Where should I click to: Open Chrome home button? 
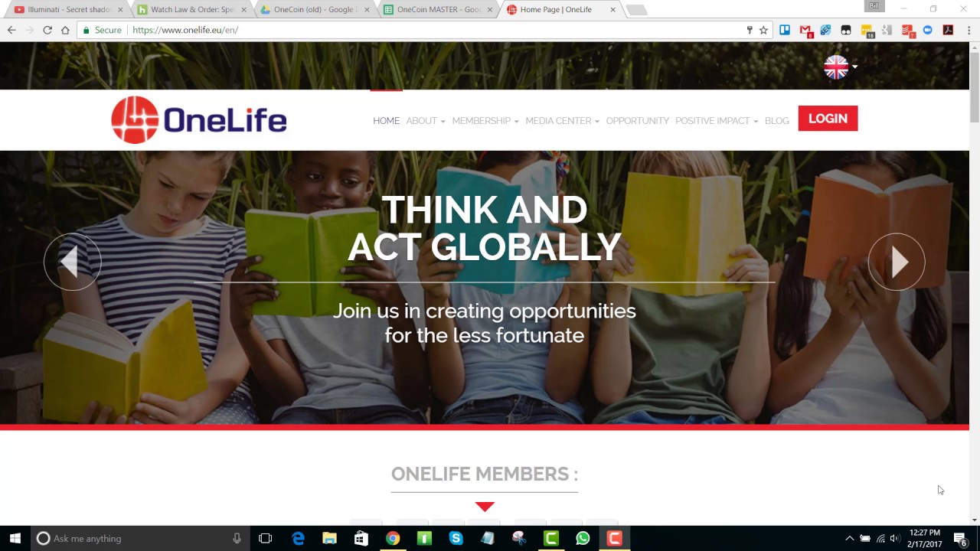[65, 30]
